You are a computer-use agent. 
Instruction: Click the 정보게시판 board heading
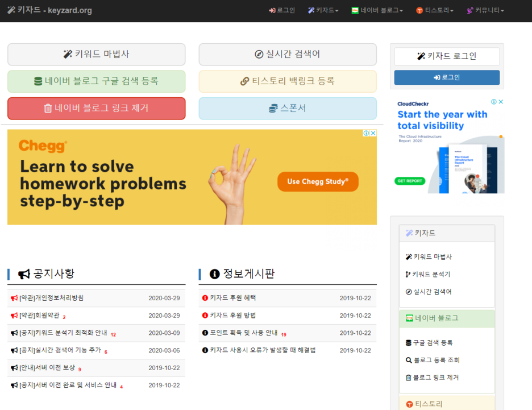pyautogui.click(x=249, y=274)
